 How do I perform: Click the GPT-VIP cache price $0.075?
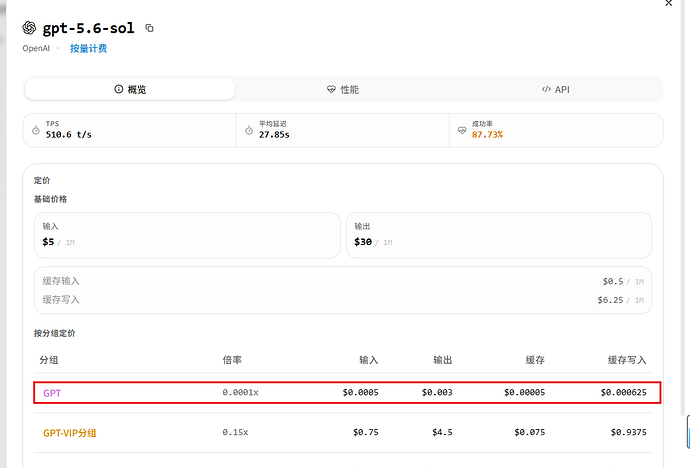[x=530, y=432]
